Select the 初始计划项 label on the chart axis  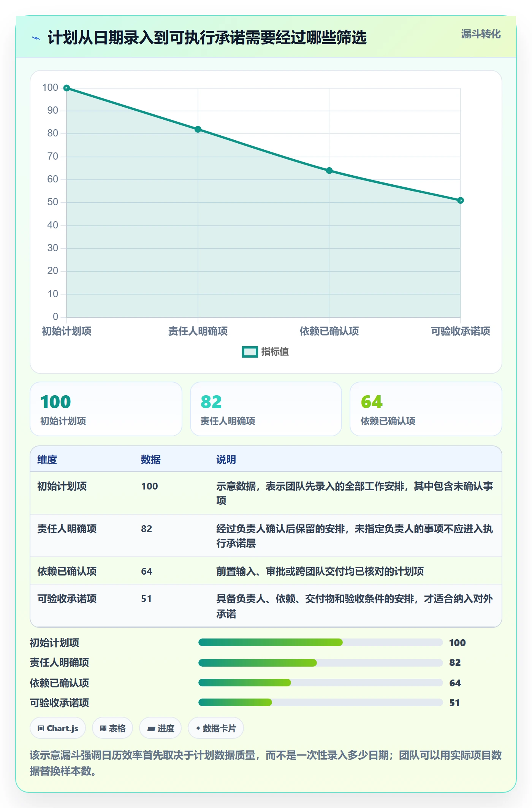tap(66, 331)
